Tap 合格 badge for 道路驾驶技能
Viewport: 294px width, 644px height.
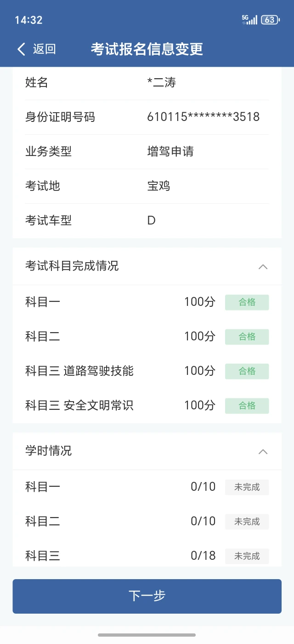[247, 371]
